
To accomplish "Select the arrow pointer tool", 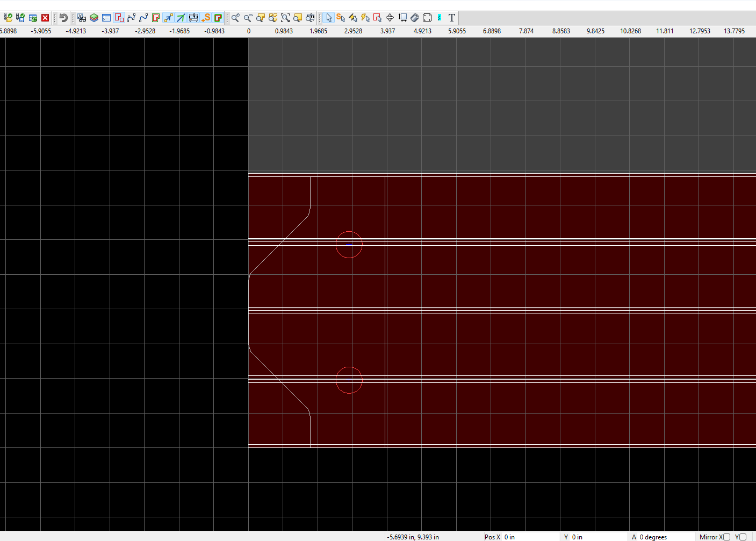I will tap(329, 18).
